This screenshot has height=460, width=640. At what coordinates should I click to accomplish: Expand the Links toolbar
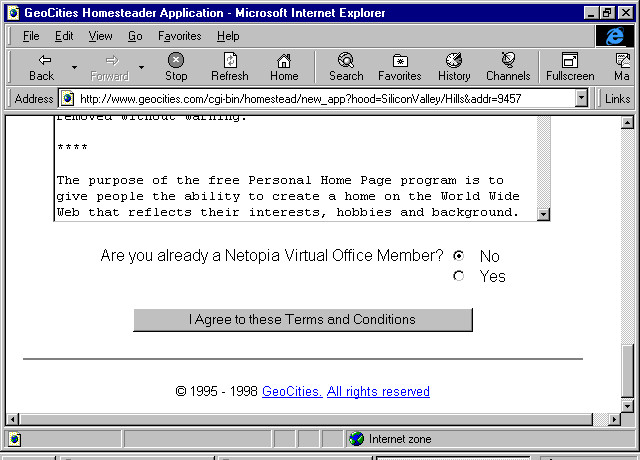pyautogui.click(x=617, y=98)
